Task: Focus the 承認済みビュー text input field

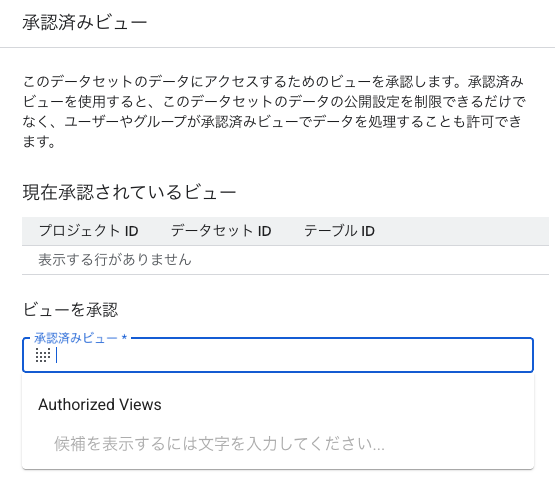Action: [278, 355]
